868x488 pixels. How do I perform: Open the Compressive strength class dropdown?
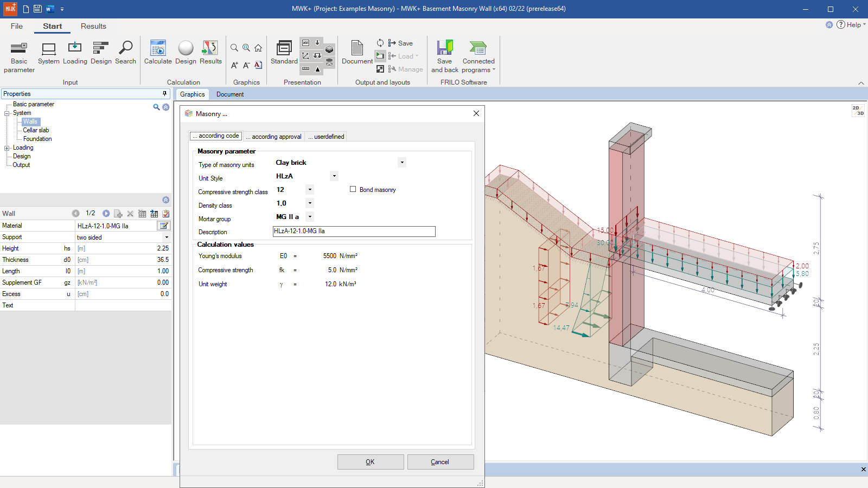(310, 189)
